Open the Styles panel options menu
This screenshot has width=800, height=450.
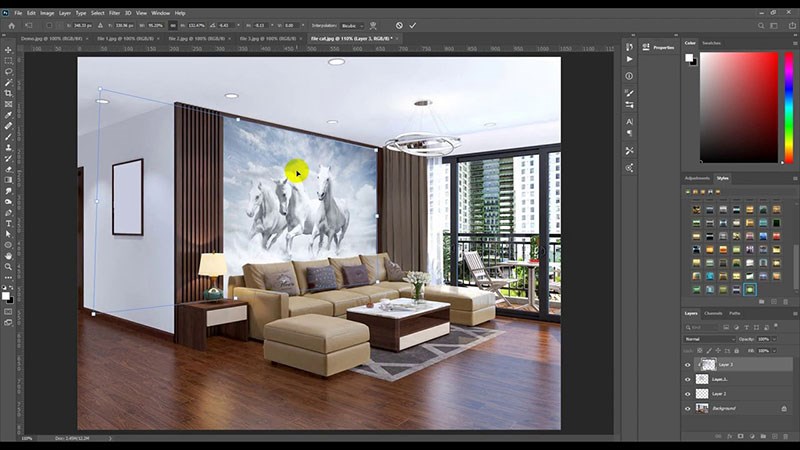(795, 179)
